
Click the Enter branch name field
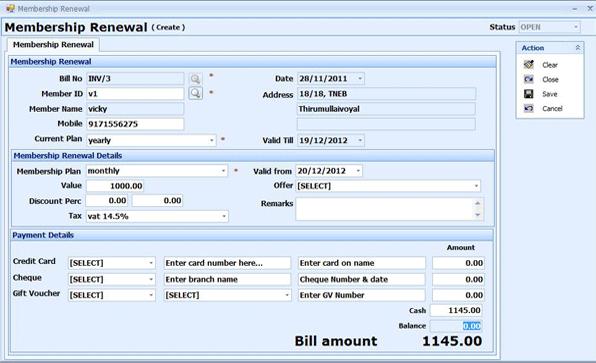[x=227, y=279]
